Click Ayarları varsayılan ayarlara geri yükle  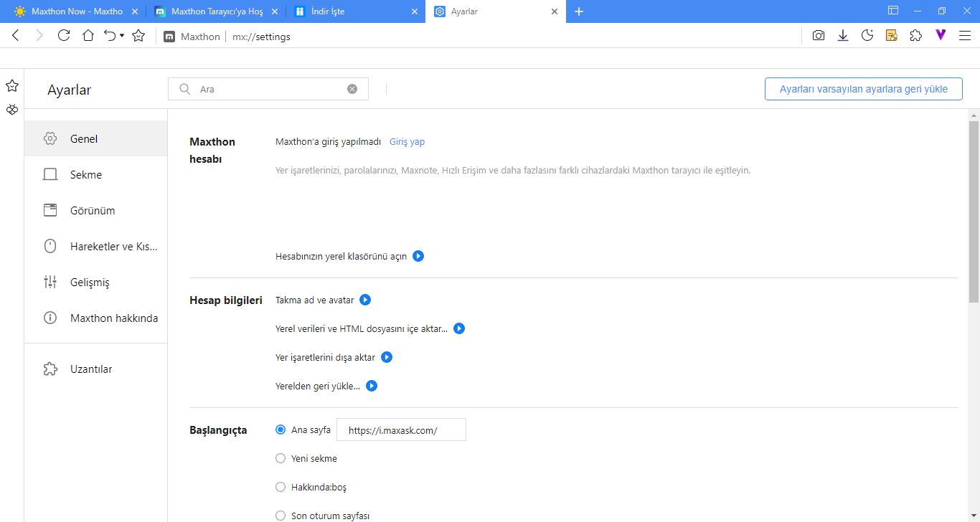point(864,89)
